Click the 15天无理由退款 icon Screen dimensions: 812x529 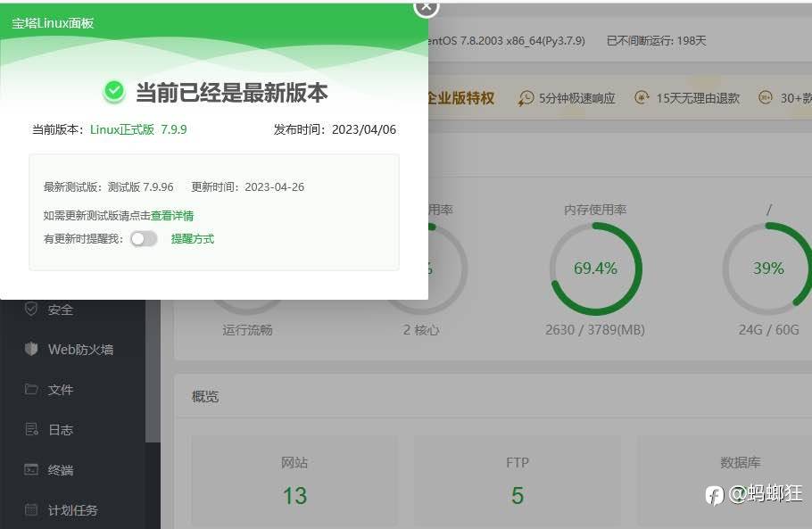point(642,97)
